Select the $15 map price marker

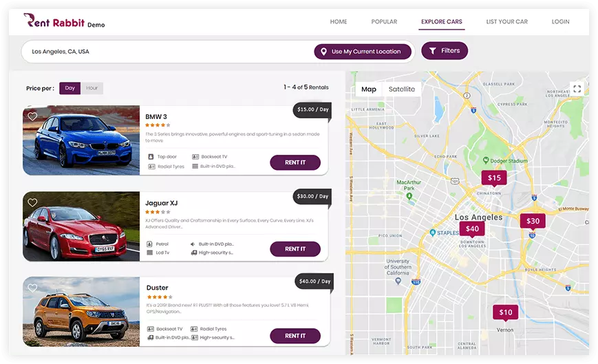[x=494, y=178]
